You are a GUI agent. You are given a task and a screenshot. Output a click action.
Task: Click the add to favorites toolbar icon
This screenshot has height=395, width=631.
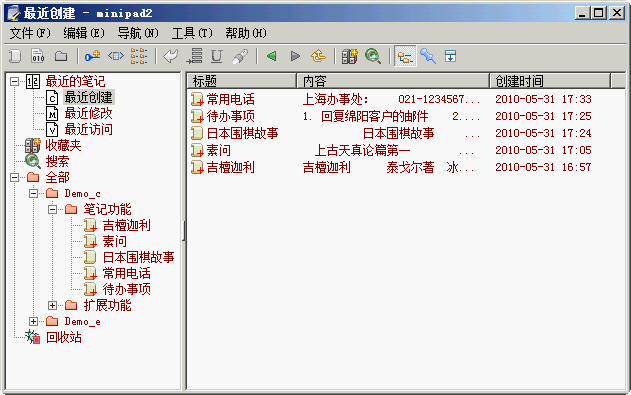pos(349,56)
